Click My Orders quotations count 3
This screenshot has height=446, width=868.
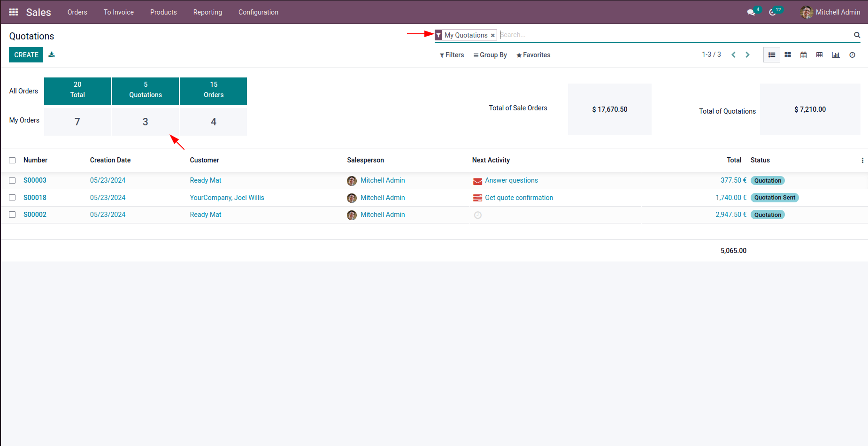146,122
